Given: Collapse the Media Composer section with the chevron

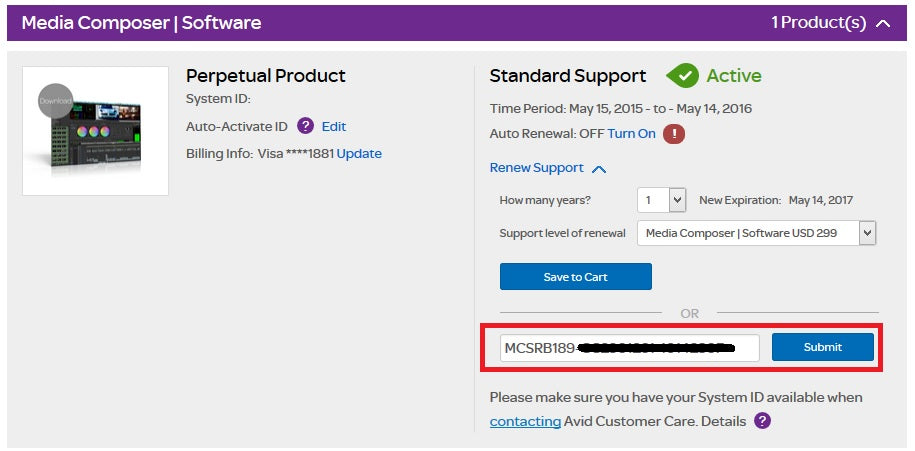Looking at the screenshot, I should coord(883,23).
